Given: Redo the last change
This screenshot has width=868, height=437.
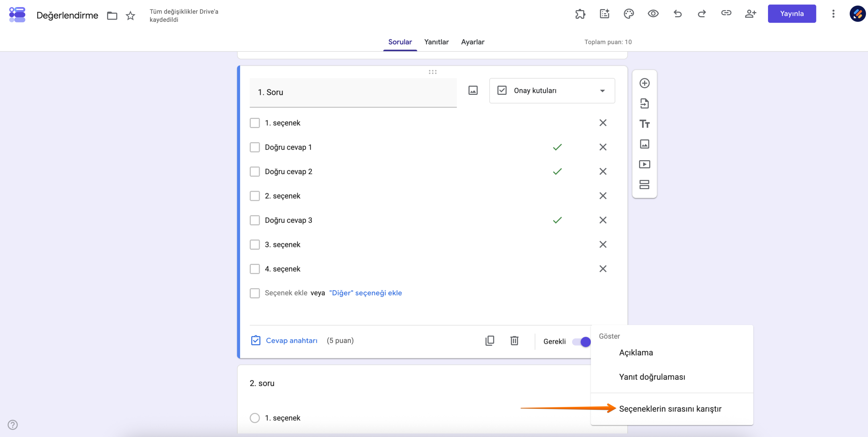Looking at the screenshot, I should (x=702, y=14).
